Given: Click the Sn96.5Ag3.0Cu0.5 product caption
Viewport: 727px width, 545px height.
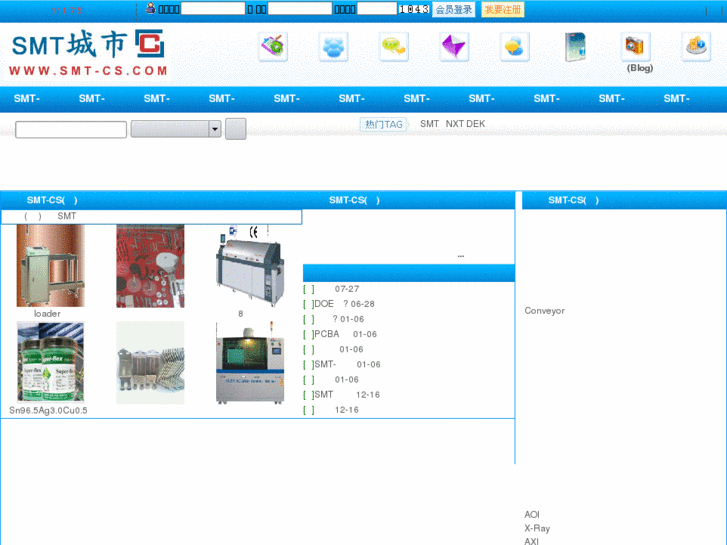Looking at the screenshot, I should point(48,410).
